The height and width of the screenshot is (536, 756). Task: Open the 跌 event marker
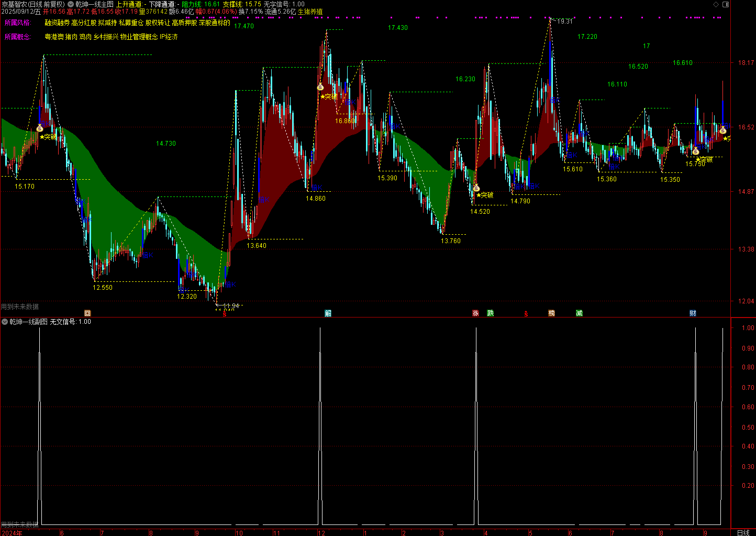click(491, 313)
